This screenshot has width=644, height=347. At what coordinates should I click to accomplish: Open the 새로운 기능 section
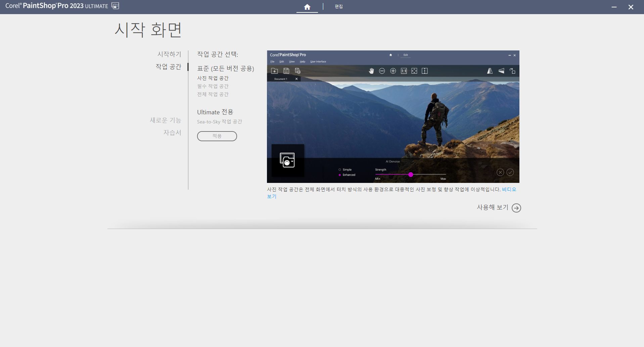(x=165, y=120)
